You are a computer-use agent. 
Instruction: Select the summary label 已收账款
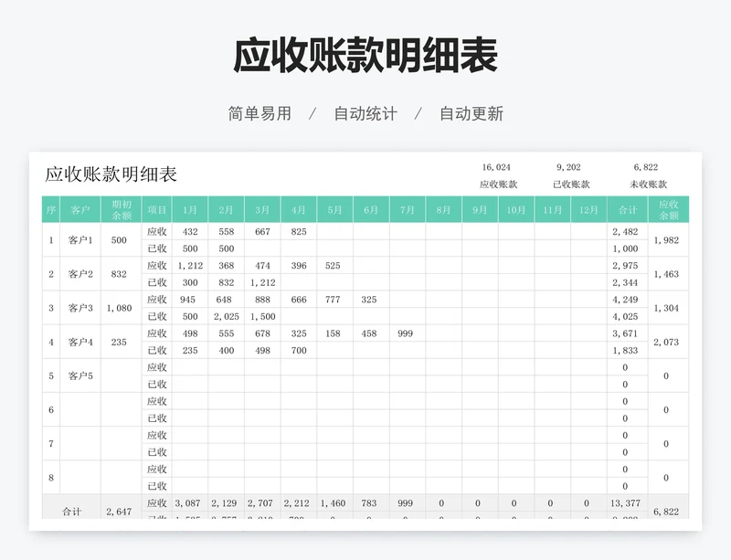571,185
